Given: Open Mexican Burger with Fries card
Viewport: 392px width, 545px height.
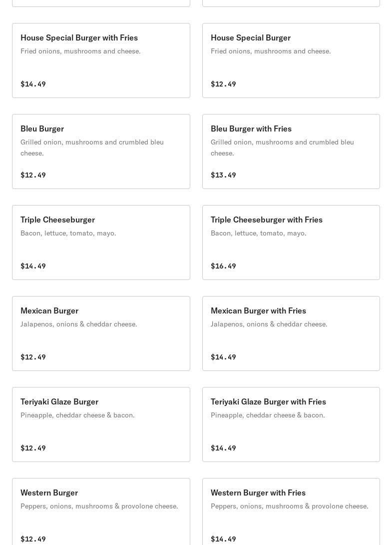Looking at the screenshot, I should click(291, 333).
